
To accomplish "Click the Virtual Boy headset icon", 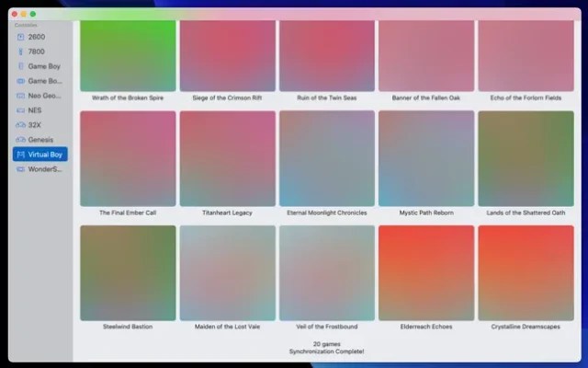I will 20,155.
